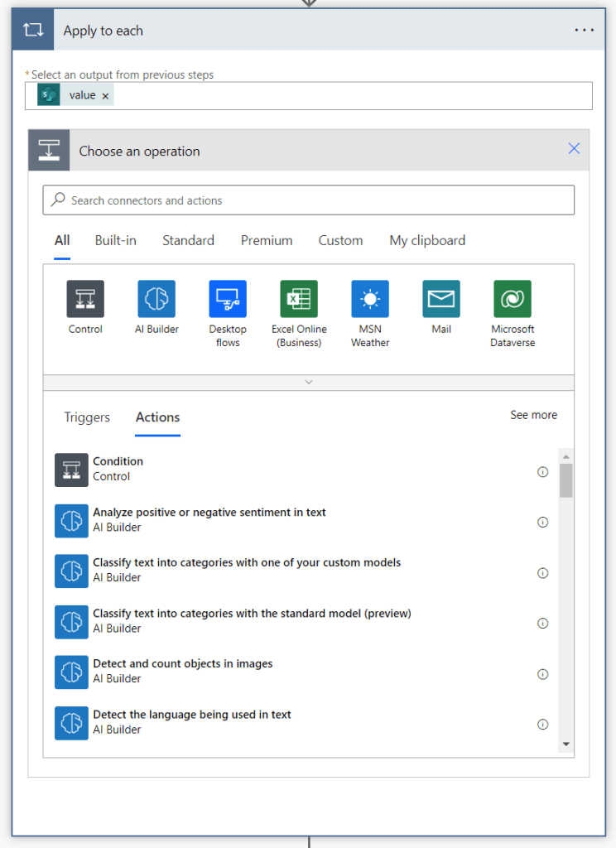Show info for Classify text custom models action
This screenshot has width=616, height=848.
[542, 573]
